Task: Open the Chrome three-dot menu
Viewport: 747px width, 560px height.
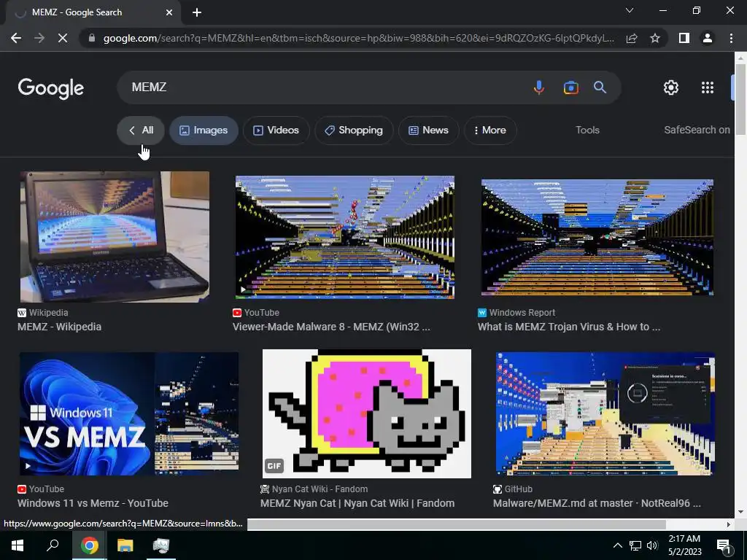Action: tap(731, 38)
